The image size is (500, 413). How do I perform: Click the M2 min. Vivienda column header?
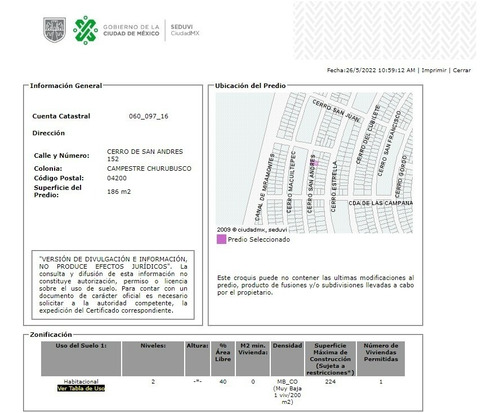pos(253,359)
